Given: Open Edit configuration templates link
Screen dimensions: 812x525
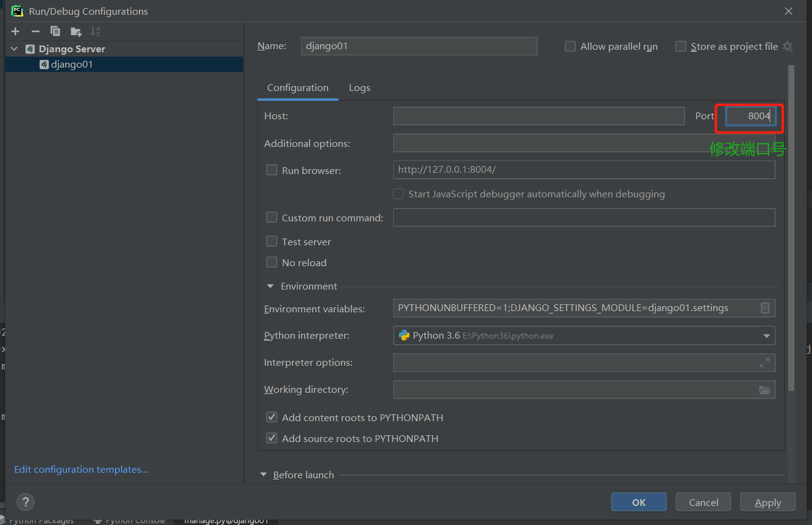Looking at the screenshot, I should [81, 469].
